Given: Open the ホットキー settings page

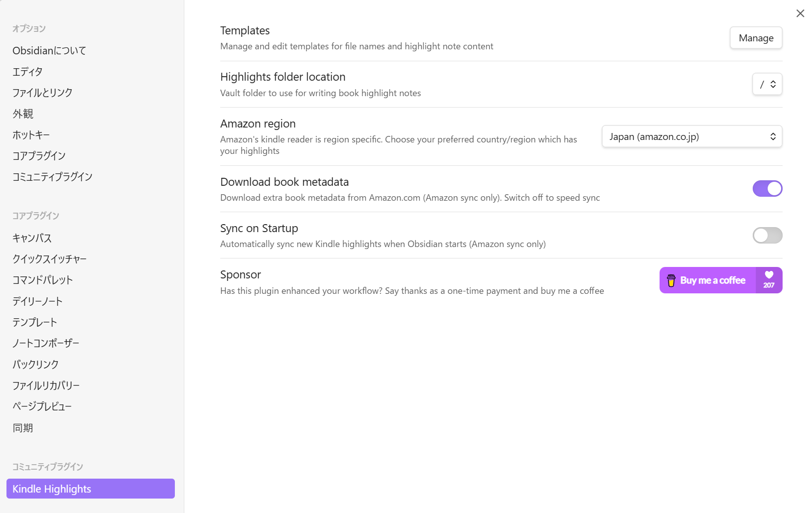Looking at the screenshot, I should coord(31,135).
